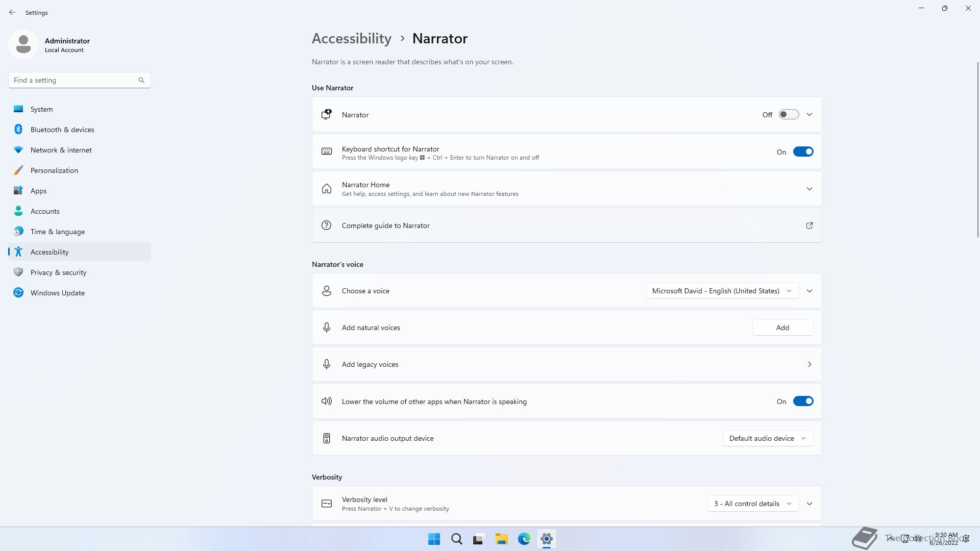Open the 3 - All control details dropdown
This screenshot has width=980, height=551.
[753, 504]
